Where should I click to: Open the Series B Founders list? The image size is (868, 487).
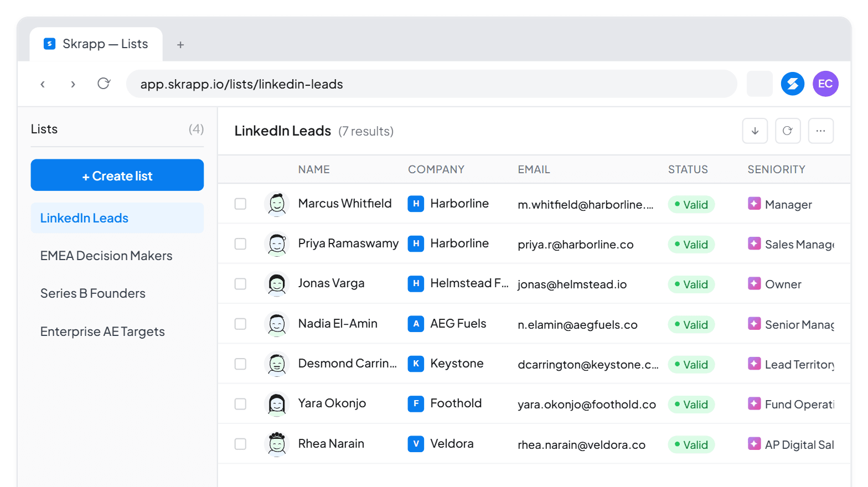pyautogui.click(x=117, y=293)
